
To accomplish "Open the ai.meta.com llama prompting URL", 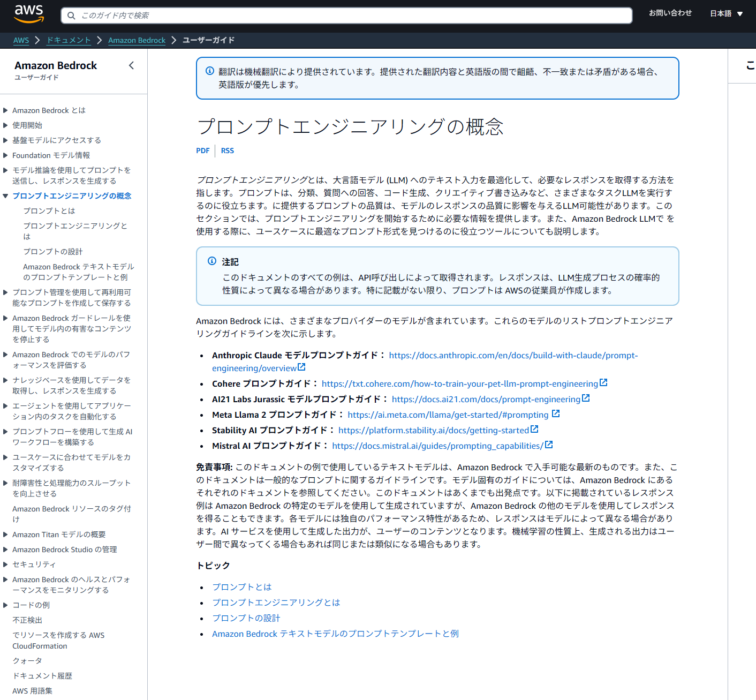I will (448, 415).
